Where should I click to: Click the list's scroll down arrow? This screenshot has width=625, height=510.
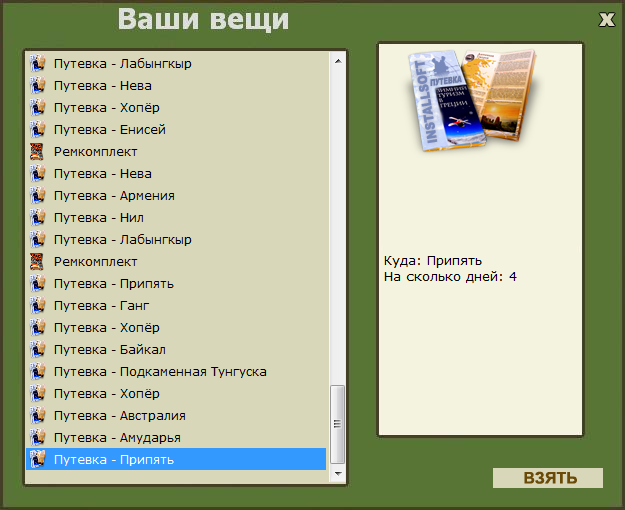coord(338,474)
